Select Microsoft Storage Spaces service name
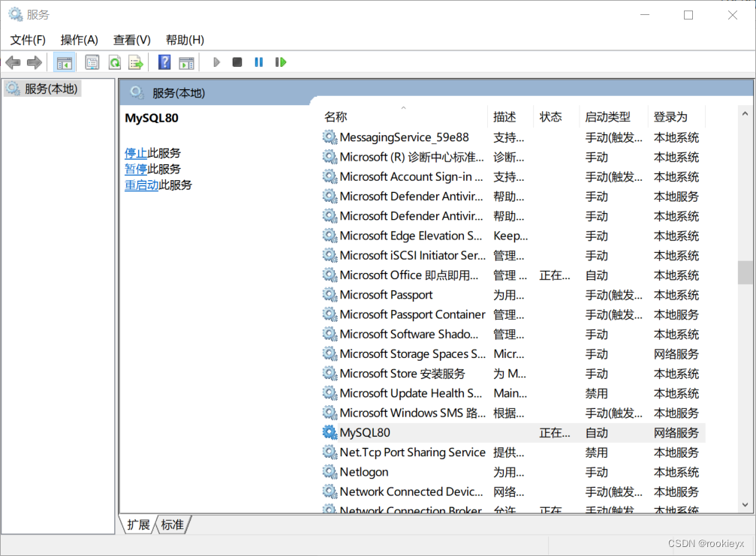Screen dimensions: 756x556 [413, 353]
